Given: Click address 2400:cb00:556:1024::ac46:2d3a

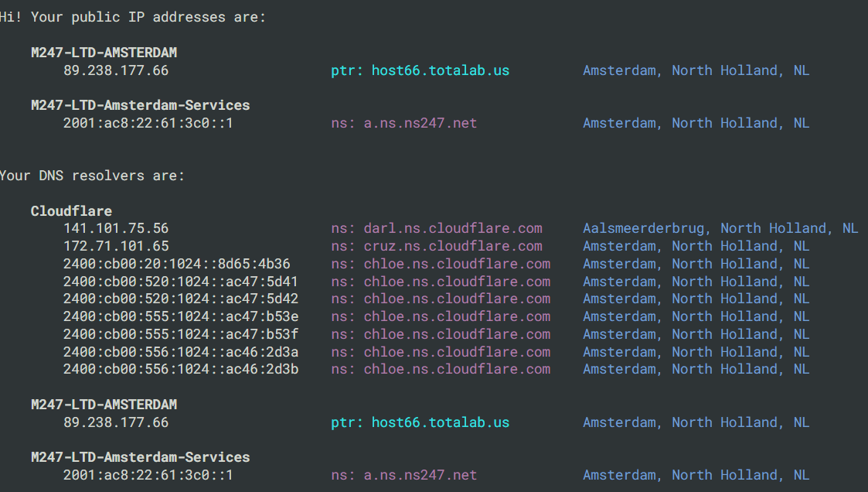Looking at the screenshot, I should coord(180,352).
